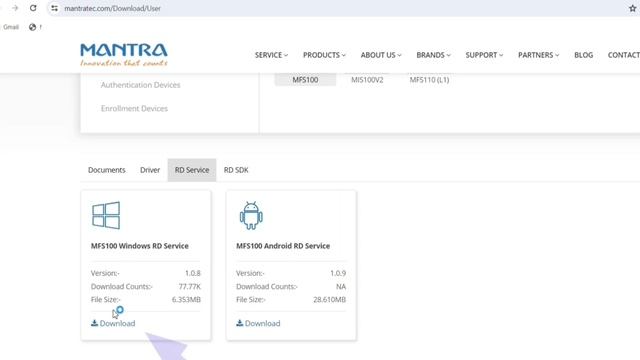Open the globe bookmark in bookmarks bar
Screen dimensions: 640x360
coord(33,27)
